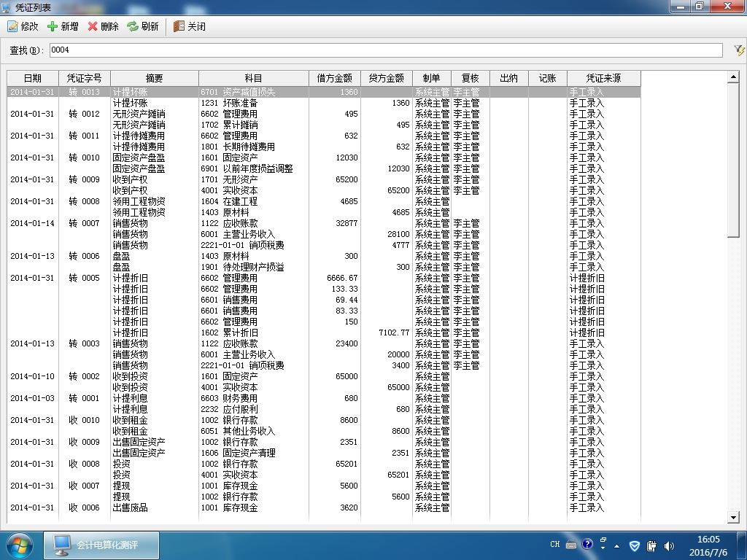The height and width of the screenshot is (560, 747).
Task: Click subject cell 6051 其他业务收入
Action: click(238, 432)
